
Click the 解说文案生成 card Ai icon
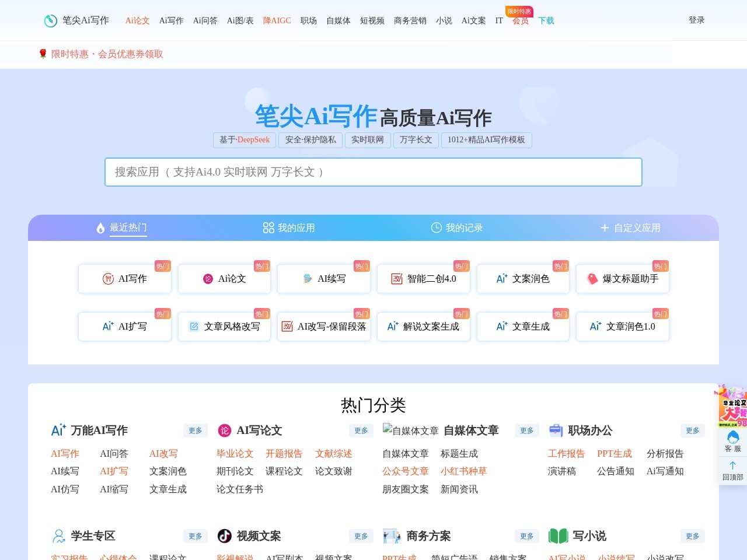tap(393, 327)
